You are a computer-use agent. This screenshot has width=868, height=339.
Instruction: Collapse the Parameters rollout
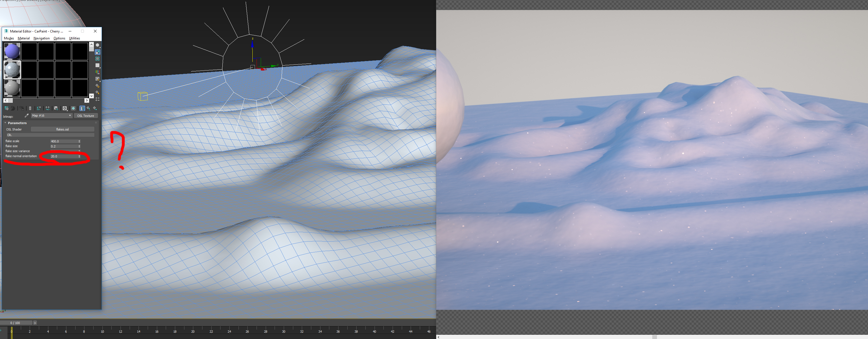point(5,123)
